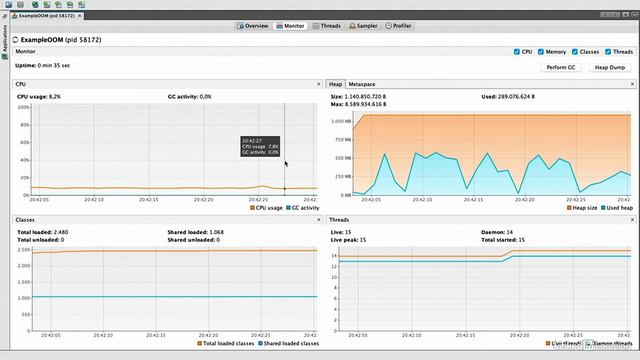Select the Metaspace memory tab
Image resolution: width=640 pixels, height=360 pixels.
tap(362, 84)
